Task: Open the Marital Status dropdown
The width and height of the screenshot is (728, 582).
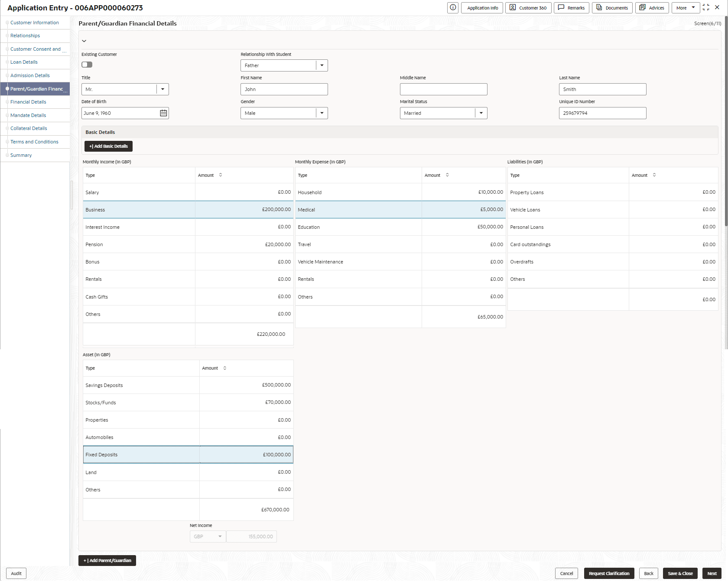Action: point(481,113)
